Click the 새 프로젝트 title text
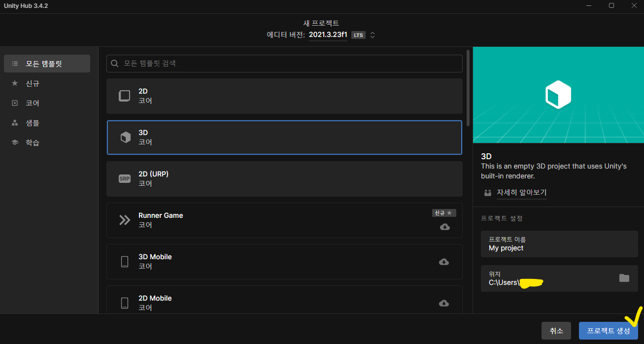Image resolution: width=644 pixels, height=344 pixels. pos(321,23)
